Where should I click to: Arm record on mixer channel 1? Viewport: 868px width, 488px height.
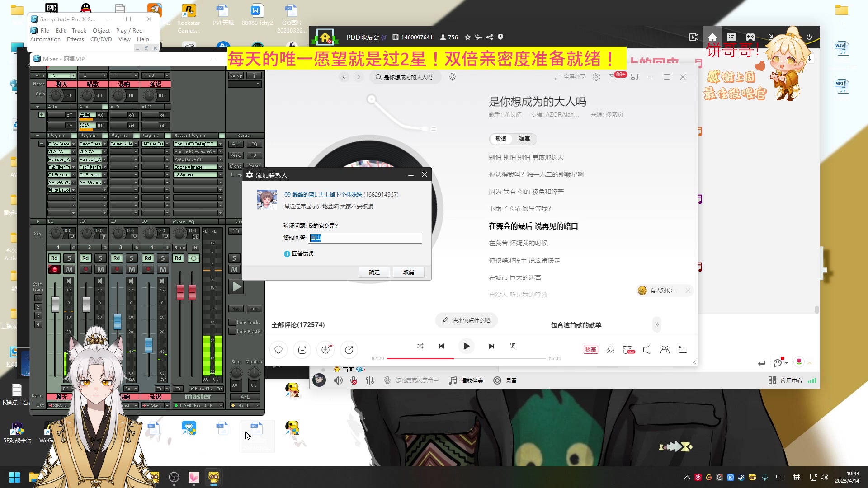click(54, 269)
